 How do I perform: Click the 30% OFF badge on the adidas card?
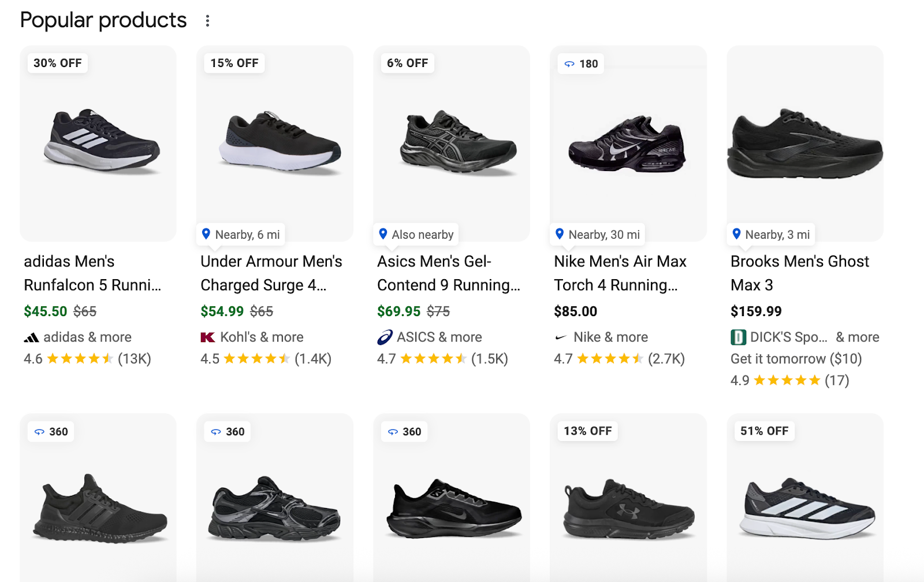click(x=57, y=64)
